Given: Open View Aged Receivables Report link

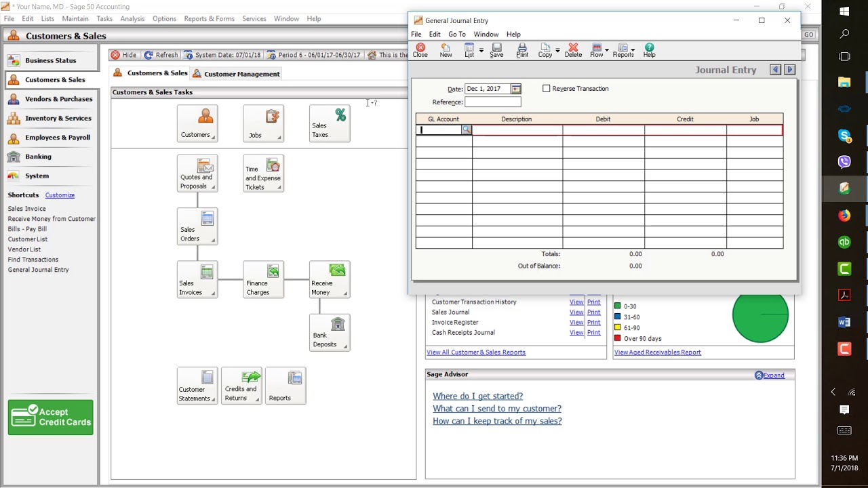Looking at the screenshot, I should pos(657,352).
